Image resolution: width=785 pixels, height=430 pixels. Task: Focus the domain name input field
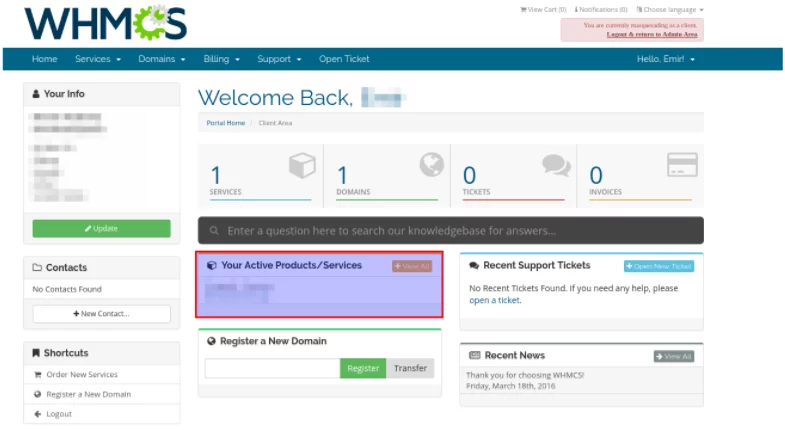click(x=272, y=368)
